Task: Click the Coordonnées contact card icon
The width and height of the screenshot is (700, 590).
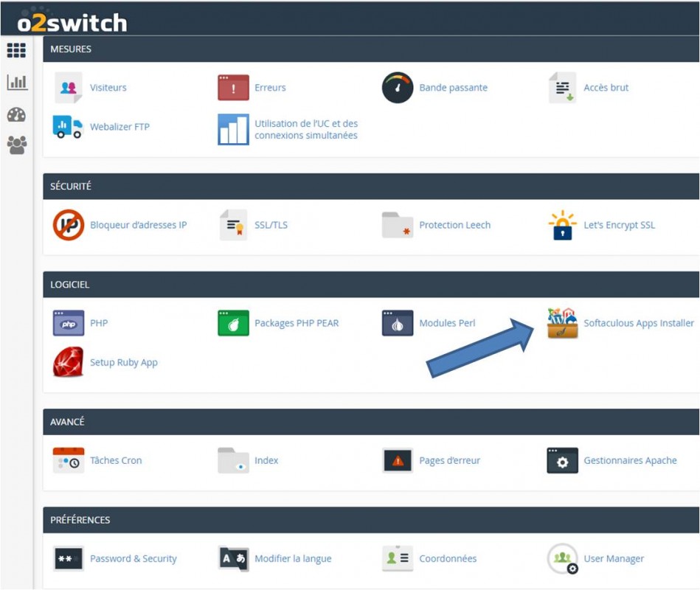Action: coord(398,558)
